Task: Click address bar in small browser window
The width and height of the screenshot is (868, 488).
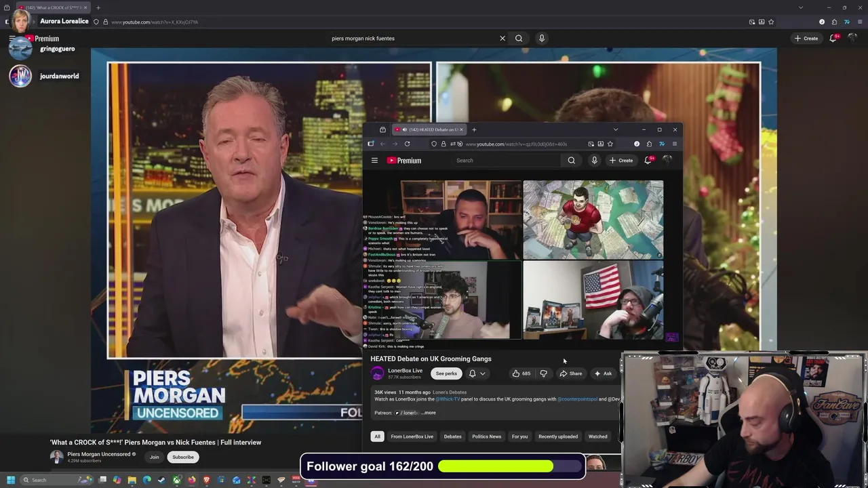Action: 524,144
